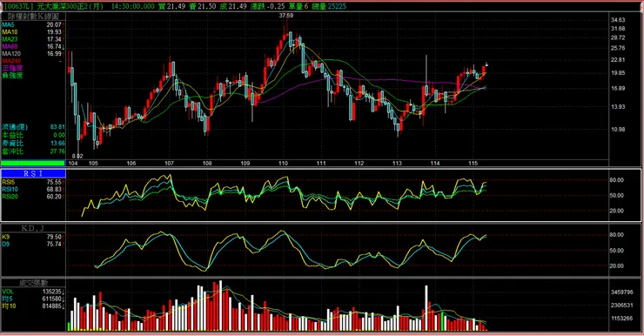This screenshot has height=336, width=644.
Task: Click the VOL value 135235
Action: (x=51, y=292)
